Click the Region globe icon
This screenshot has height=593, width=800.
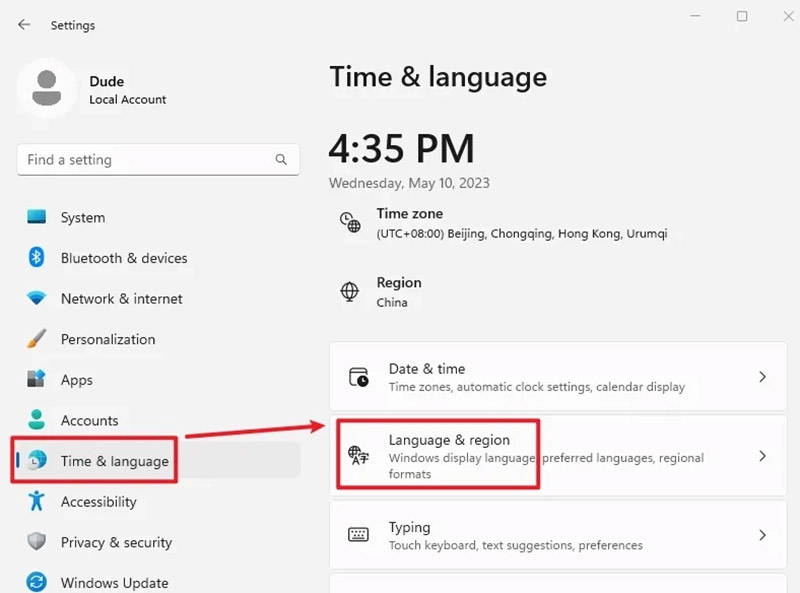click(x=349, y=291)
